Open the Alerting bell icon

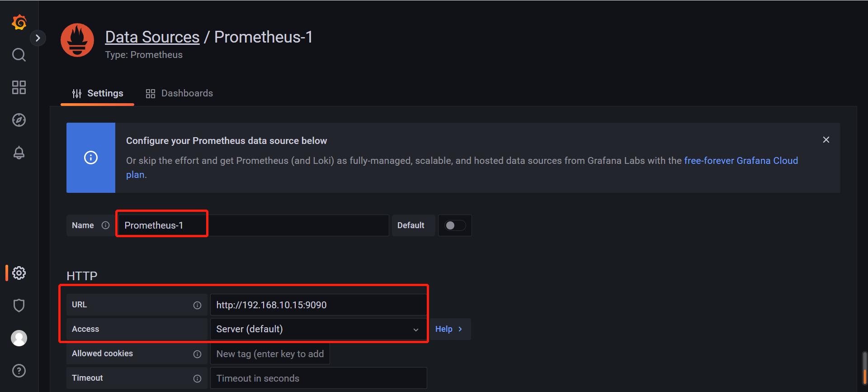tap(19, 153)
